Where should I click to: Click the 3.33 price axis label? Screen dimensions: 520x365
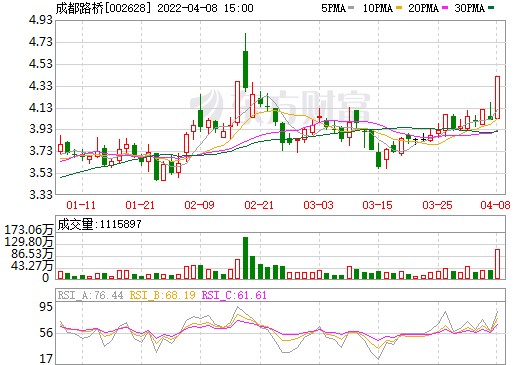click(x=41, y=194)
